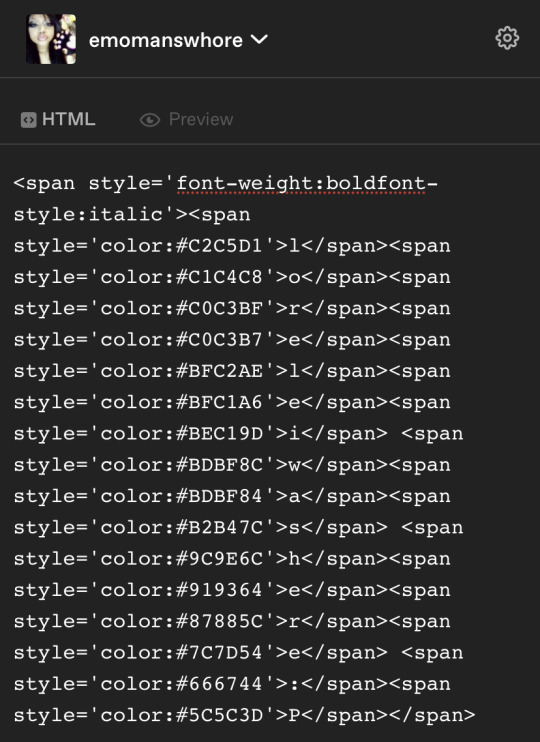The image size is (540, 742).
Task: Place cursor on color #BDBF8C line
Action: [232, 465]
